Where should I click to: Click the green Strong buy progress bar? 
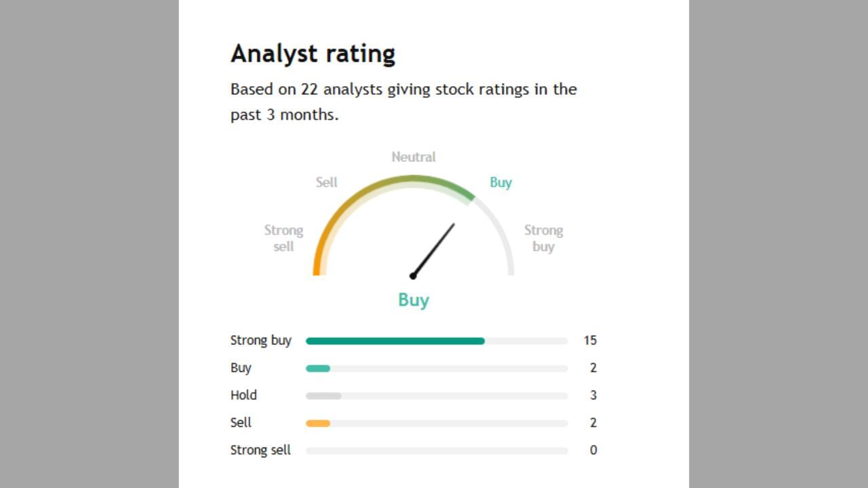[x=395, y=341]
